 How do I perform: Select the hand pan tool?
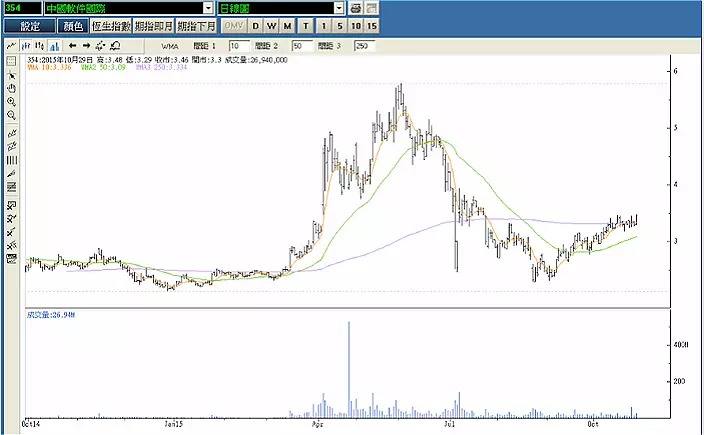click(x=11, y=88)
